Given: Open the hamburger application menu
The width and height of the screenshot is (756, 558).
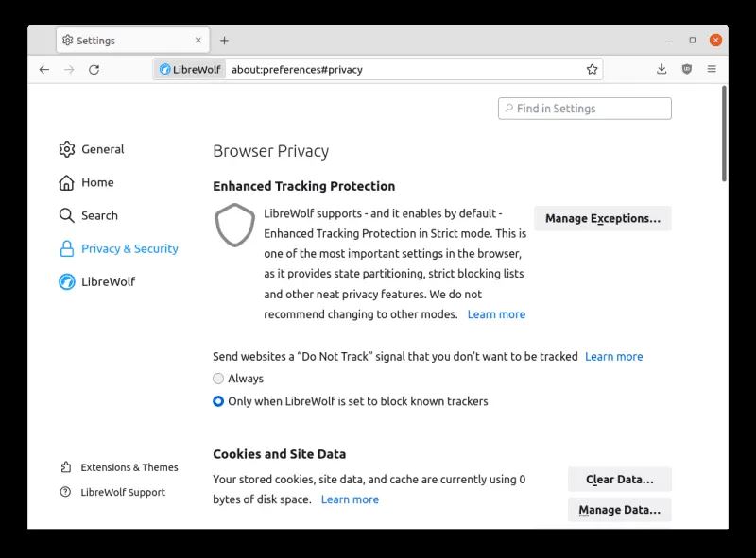Looking at the screenshot, I should tap(712, 69).
